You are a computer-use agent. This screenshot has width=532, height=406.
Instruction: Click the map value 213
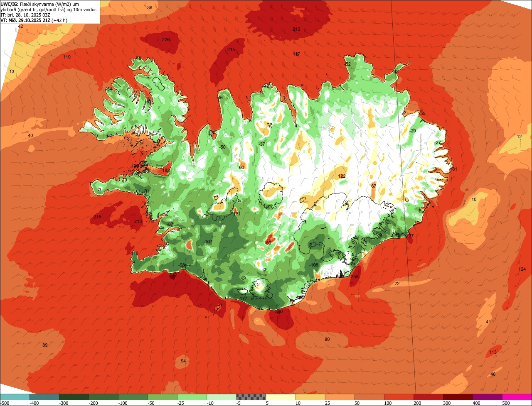tap(138, 221)
